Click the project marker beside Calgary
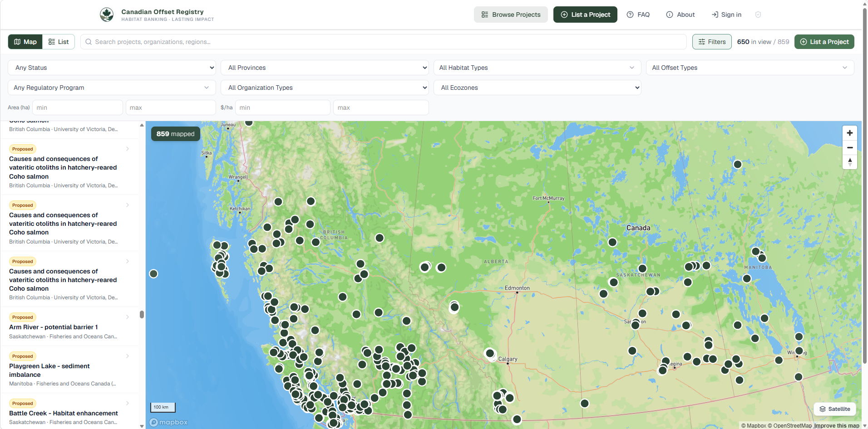 pyautogui.click(x=490, y=353)
